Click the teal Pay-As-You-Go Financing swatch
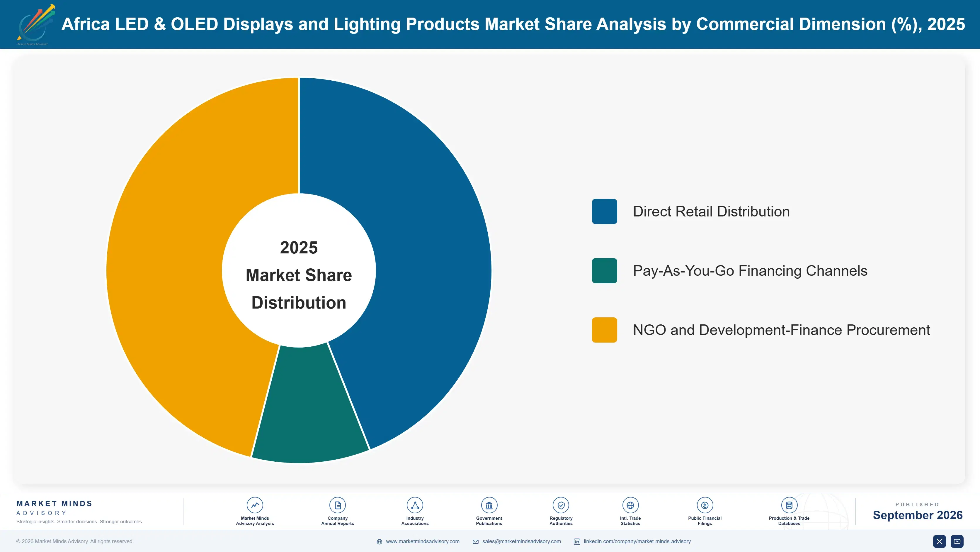Screen dimensions: 980x552 click(604, 271)
